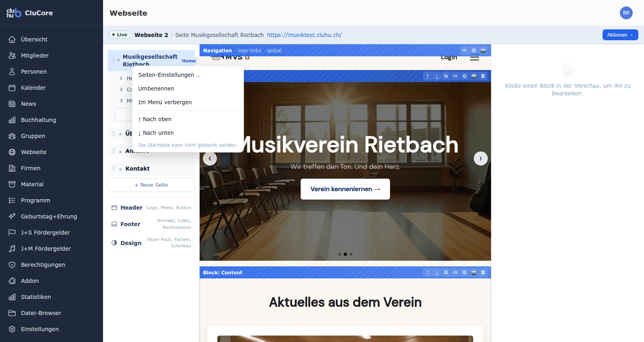Open the Design settings entry
644x342 pixels.
(151, 243)
